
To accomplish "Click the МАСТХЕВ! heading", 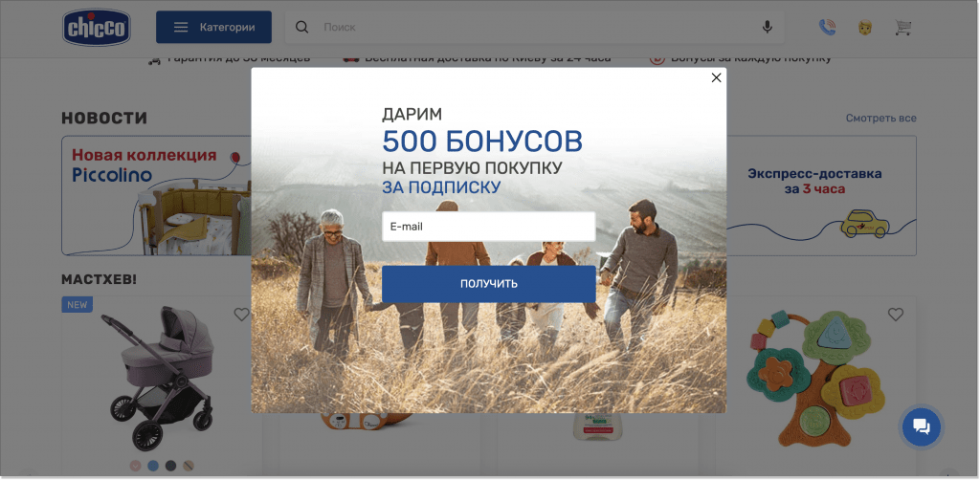I will [99, 279].
